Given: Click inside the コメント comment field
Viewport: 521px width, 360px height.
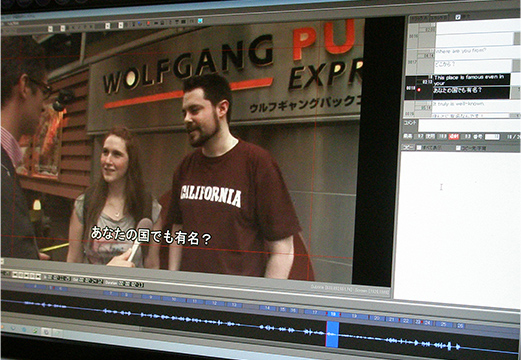Looking at the screenshot, I should [469, 126].
